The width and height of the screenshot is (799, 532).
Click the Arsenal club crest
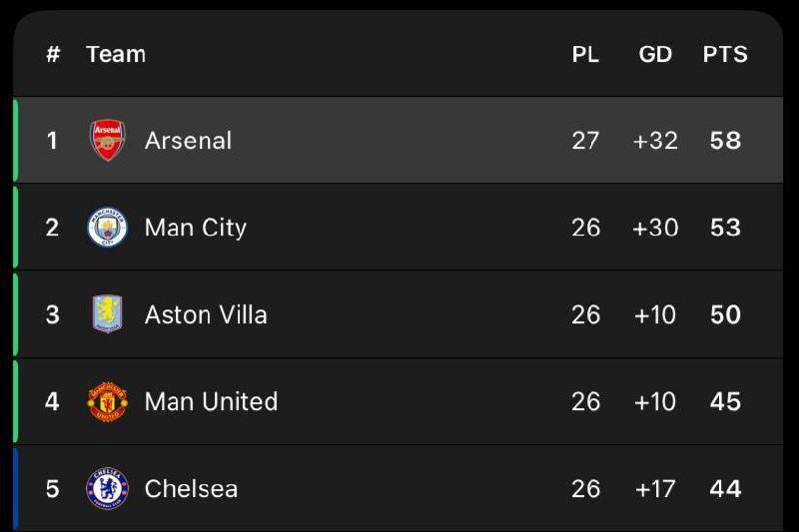pyautogui.click(x=108, y=141)
